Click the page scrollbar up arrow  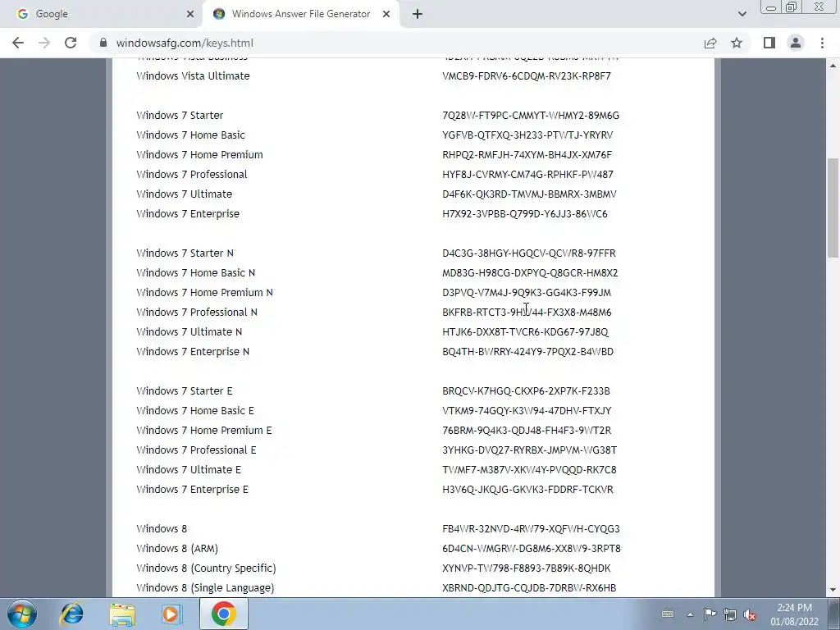click(x=833, y=66)
